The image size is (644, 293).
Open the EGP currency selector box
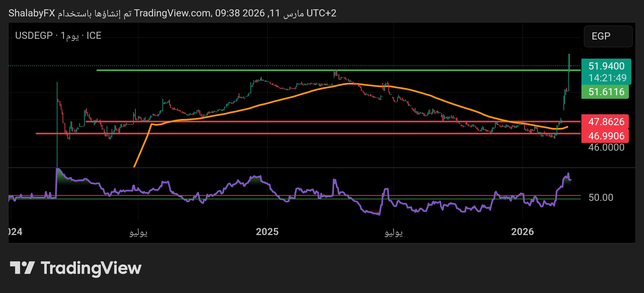608,36
